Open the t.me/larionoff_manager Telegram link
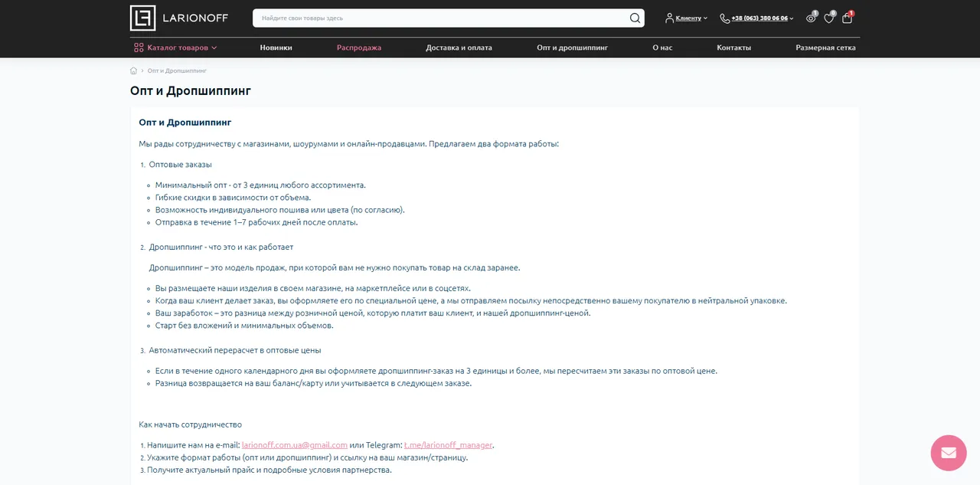This screenshot has height=485, width=980. point(449,445)
